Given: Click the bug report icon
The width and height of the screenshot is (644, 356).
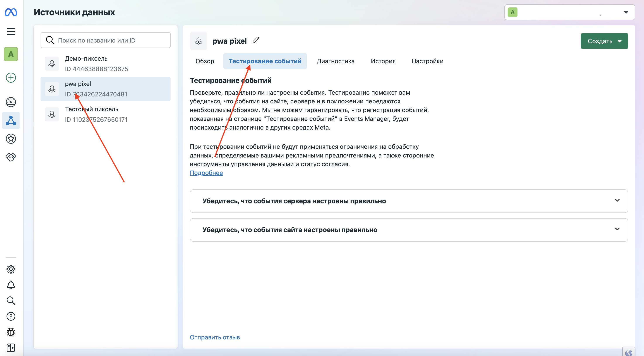Looking at the screenshot, I should pyautogui.click(x=11, y=332).
